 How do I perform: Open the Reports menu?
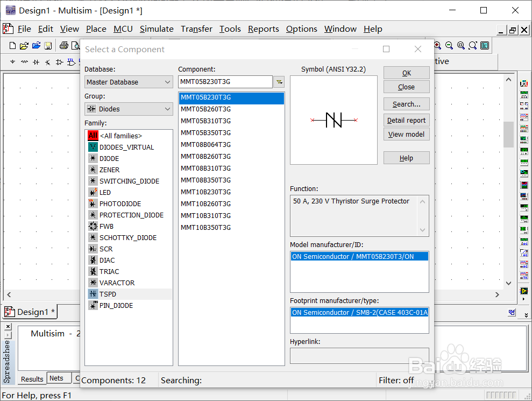[263, 29]
